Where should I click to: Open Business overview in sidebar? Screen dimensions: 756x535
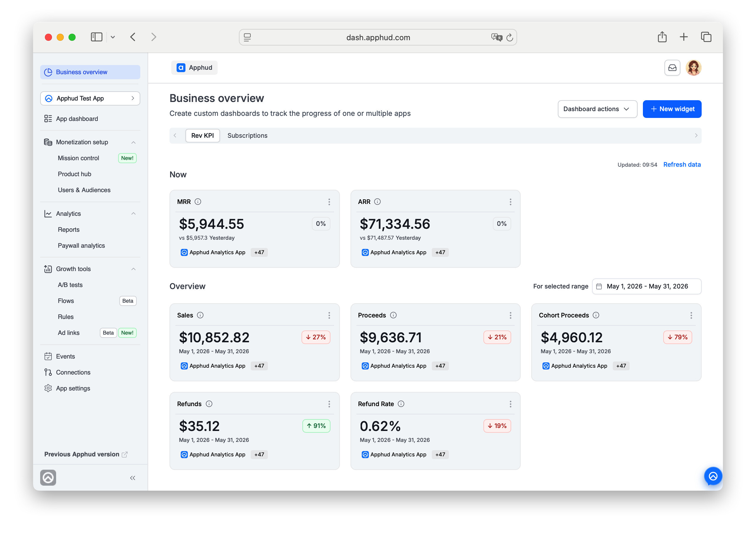[90, 72]
